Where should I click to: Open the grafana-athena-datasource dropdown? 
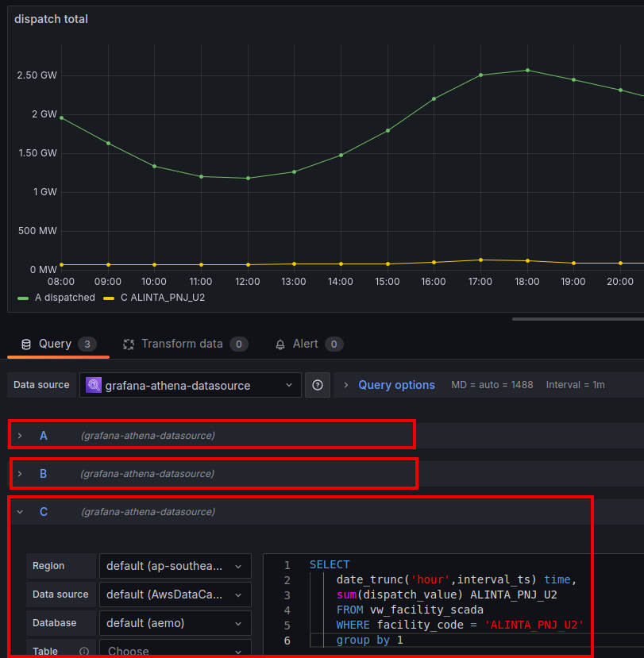tap(190, 385)
